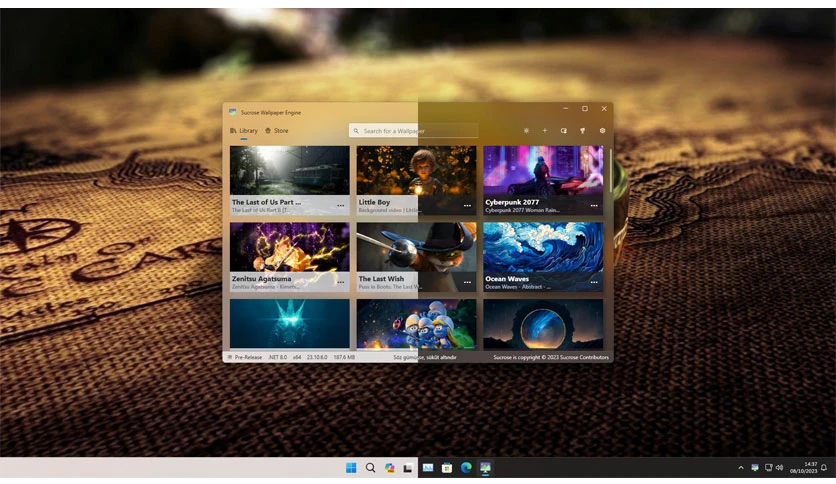
Task: Select the Little Boy wallpaper thumbnail
Action: (x=416, y=171)
